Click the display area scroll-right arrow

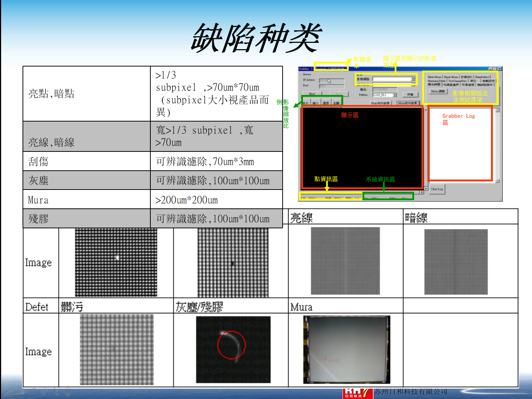tap(422, 192)
